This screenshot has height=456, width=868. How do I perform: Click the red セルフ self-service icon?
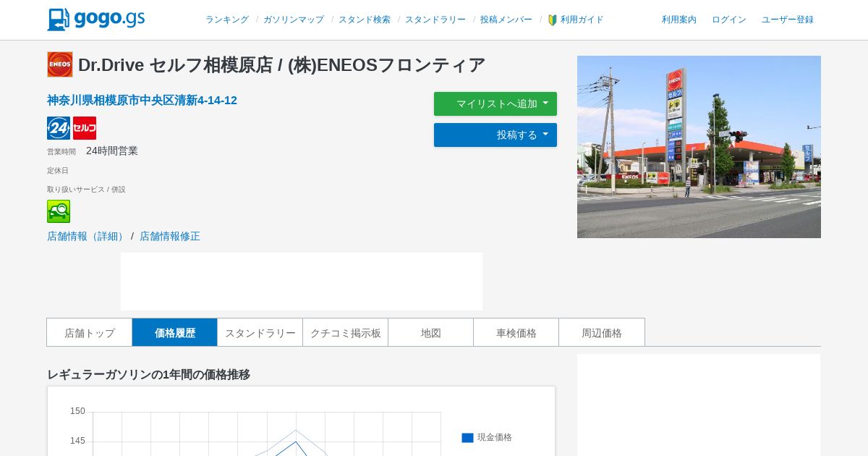click(x=85, y=128)
